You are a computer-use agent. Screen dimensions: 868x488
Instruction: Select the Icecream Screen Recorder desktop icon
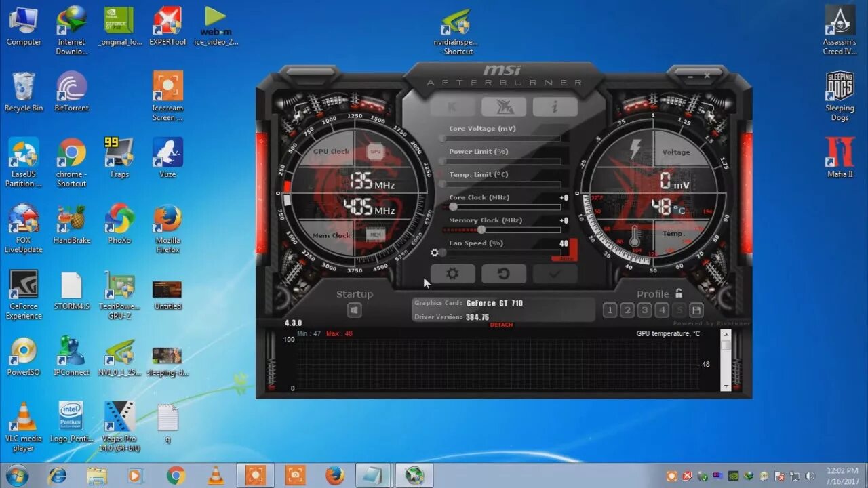pyautogui.click(x=167, y=96)
